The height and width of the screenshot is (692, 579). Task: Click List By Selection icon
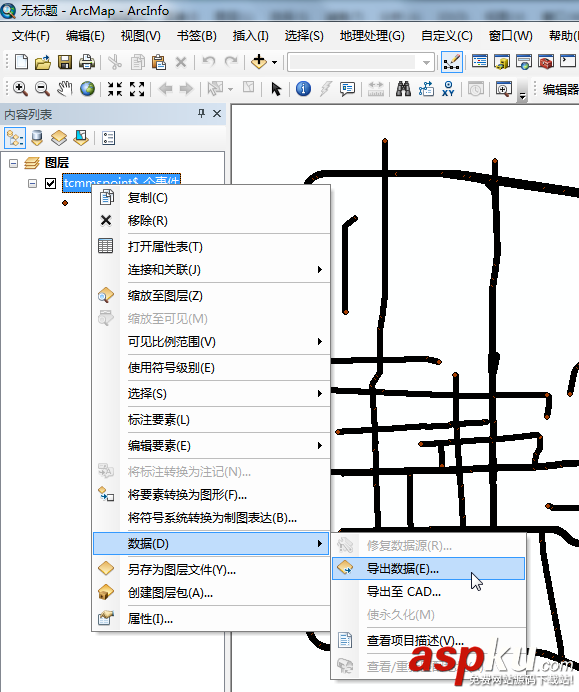(x=81, y=138)
